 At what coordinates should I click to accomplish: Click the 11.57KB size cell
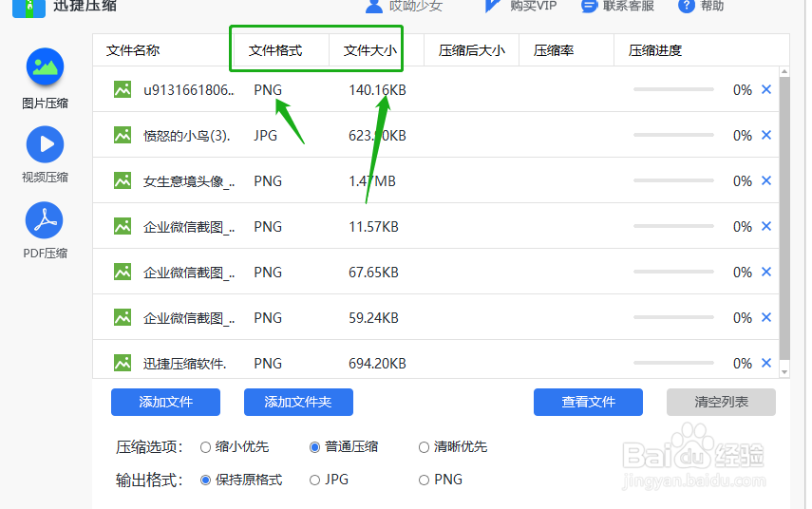[x=373, y=227]
